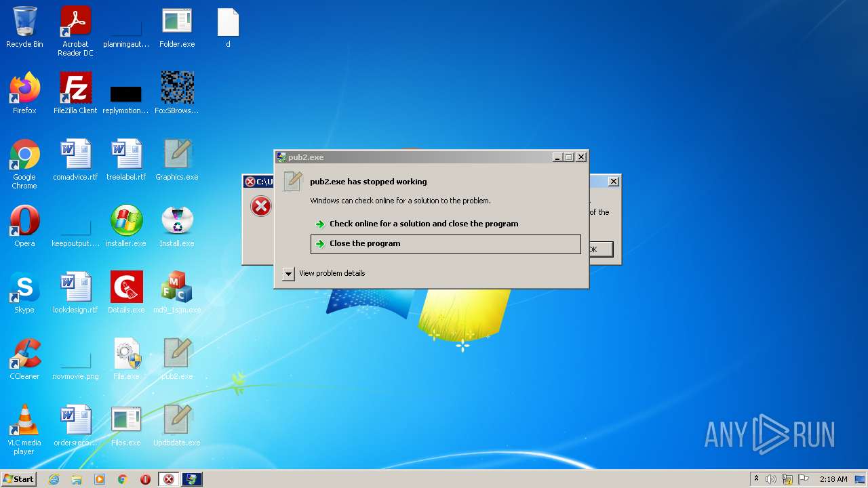Close the background error dialog
The width and height of the screenshot is (868, 488).
613,181
